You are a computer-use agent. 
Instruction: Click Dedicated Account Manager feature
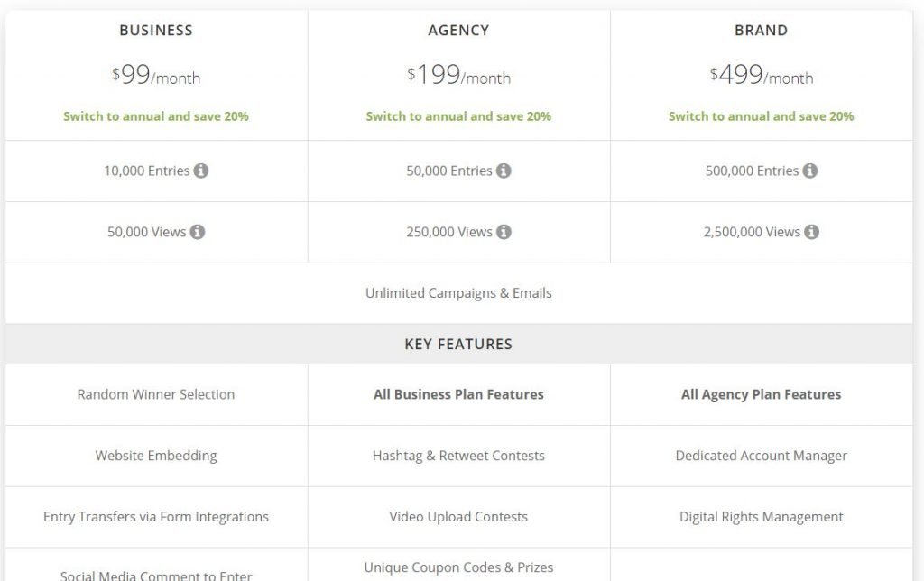point(761,456)
